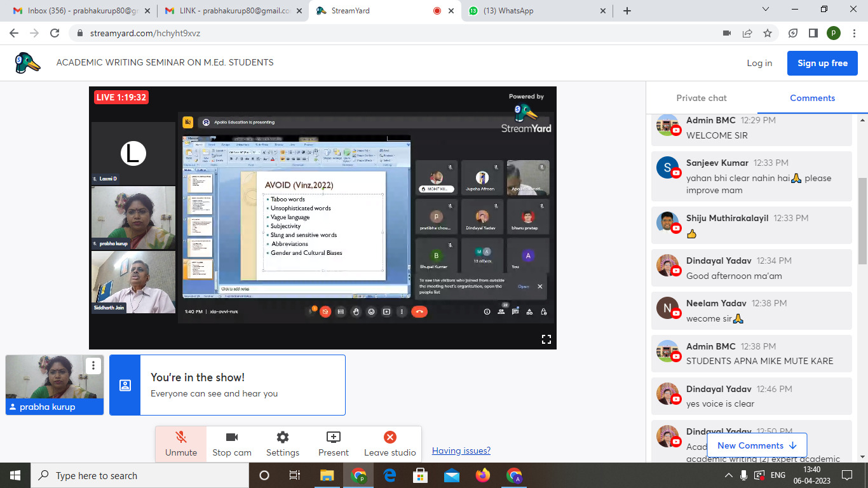This screenshot has height=488, width=868.
Task: Open Firefox from taskbar
Action: [x=483, y=475]
